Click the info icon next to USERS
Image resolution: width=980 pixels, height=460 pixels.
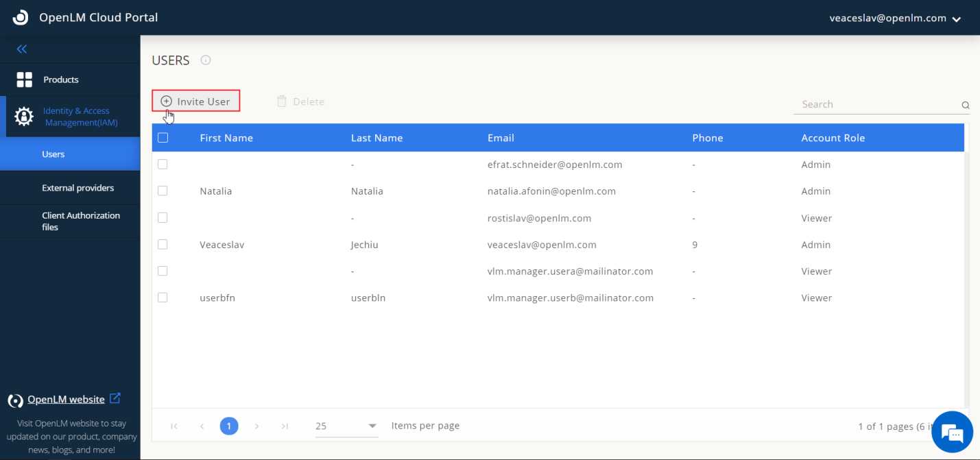coord(206,60)
